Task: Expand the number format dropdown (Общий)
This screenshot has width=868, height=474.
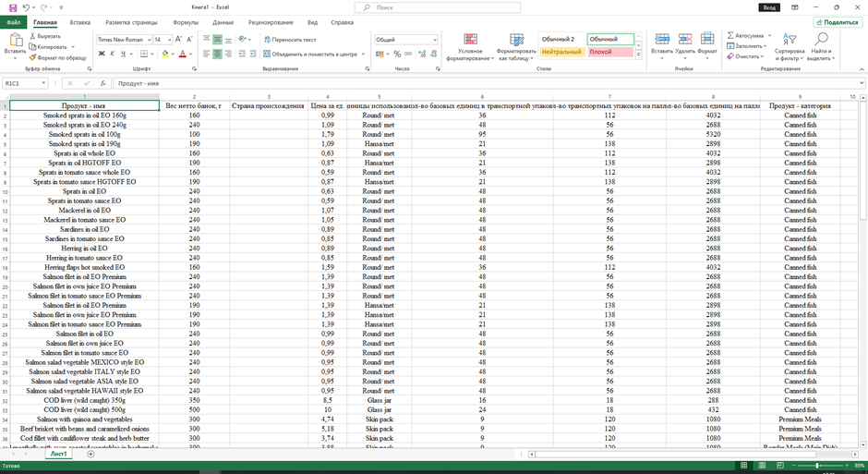Action: coord(434,40)
